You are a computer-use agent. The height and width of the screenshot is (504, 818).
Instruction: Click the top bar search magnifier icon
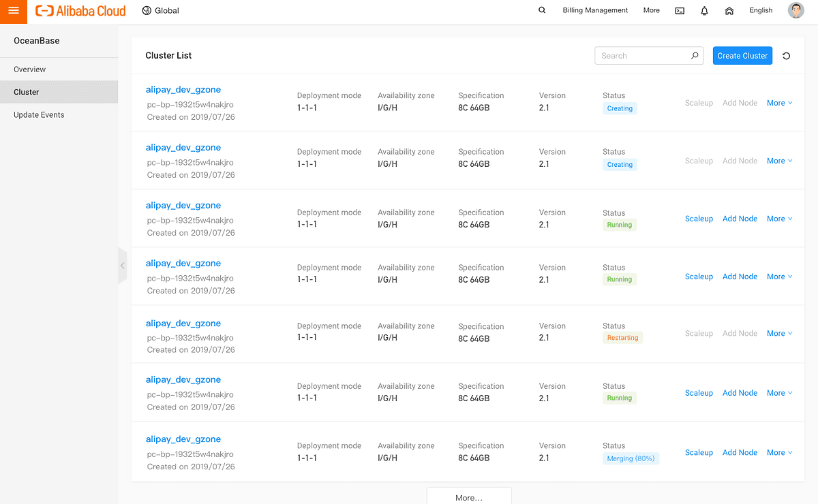point(542,11)
